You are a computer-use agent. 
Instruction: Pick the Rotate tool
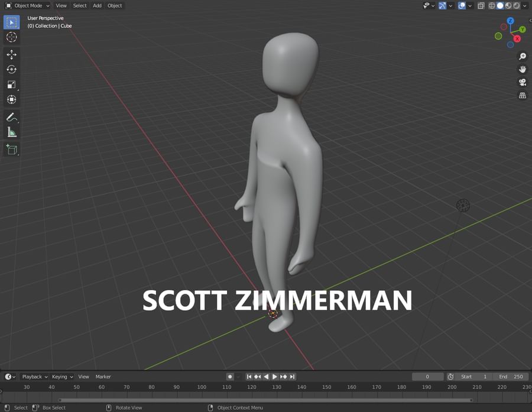click(12, 70)
